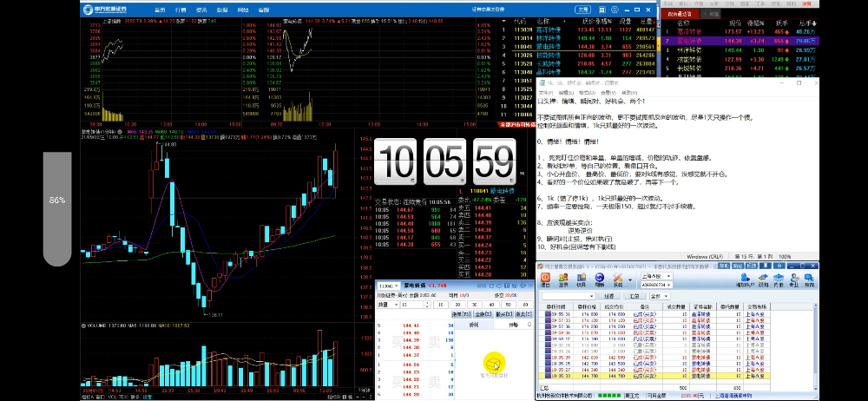
Task: Open the 113041 code dropdown in quick order panel
Action: click(x=389, y=286)
